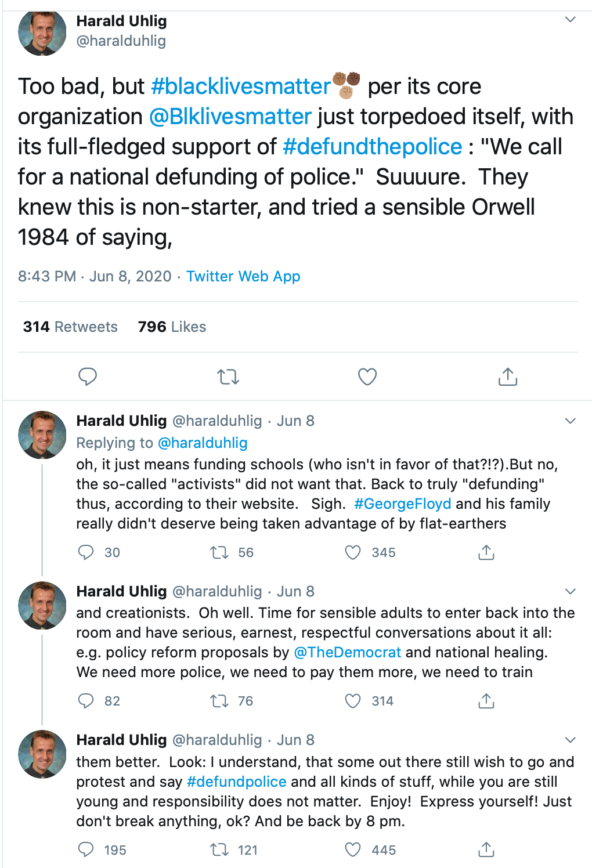View the 314 Retweets list
Screen dimensions: 592x868
(70, 327)
